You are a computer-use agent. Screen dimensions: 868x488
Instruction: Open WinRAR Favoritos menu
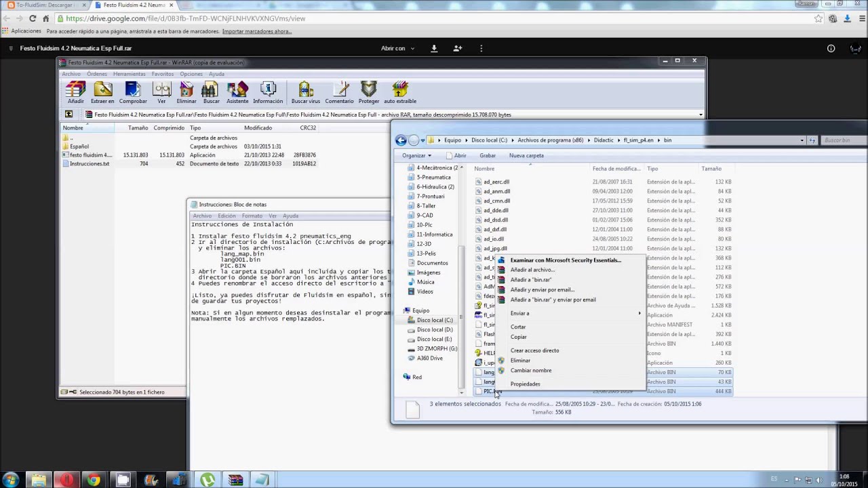(x=162, y=74)
